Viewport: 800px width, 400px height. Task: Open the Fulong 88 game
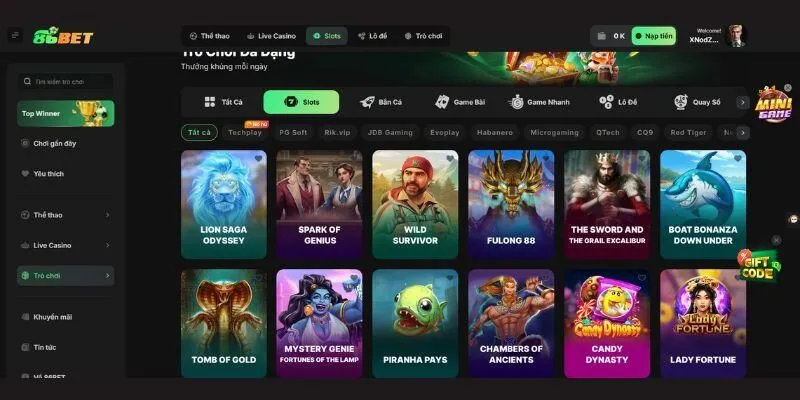[x=511, y=204]
